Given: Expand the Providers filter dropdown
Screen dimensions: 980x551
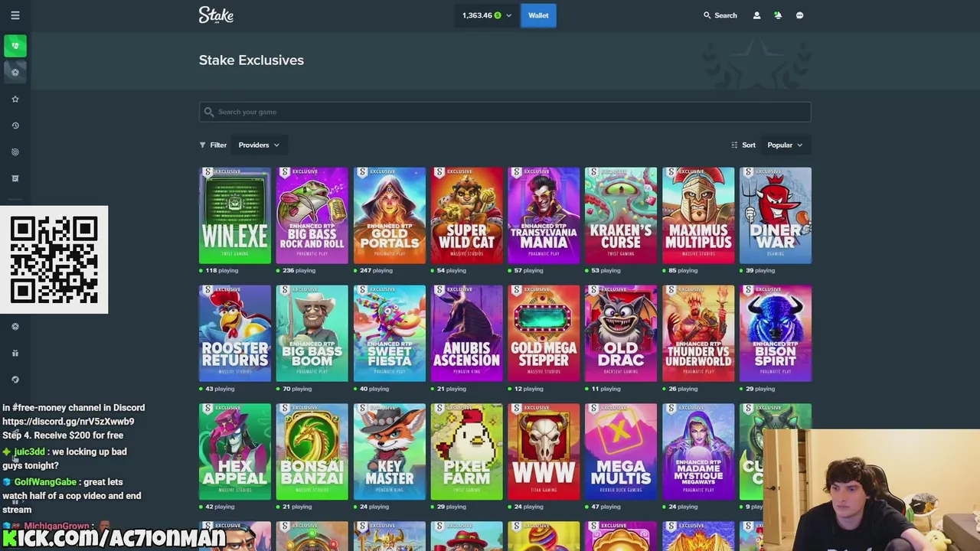Looking at the screenshot, I should pyautogui.click(x=259, y=145).
